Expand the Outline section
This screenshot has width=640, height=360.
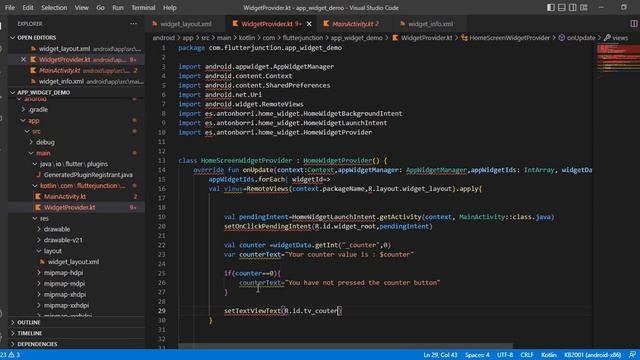77,322
